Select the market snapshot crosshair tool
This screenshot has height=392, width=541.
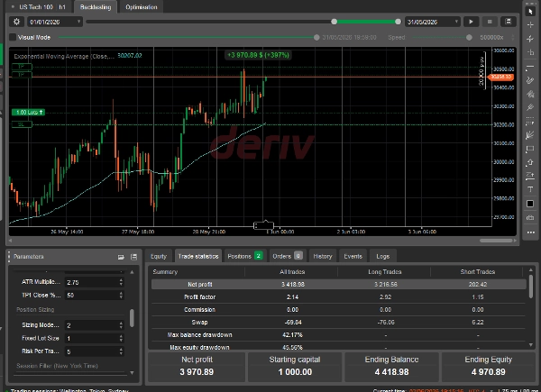(530, 39)
